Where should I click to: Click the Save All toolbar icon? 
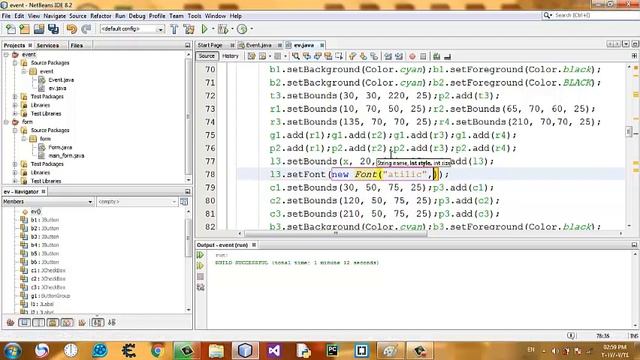pyautogui.click(x=53, y=29)
